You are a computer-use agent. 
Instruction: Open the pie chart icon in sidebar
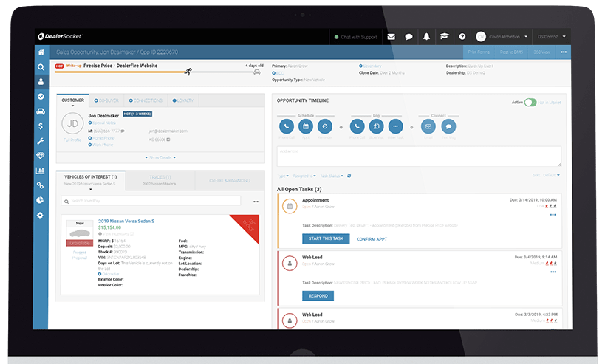(x=40, y=200)
